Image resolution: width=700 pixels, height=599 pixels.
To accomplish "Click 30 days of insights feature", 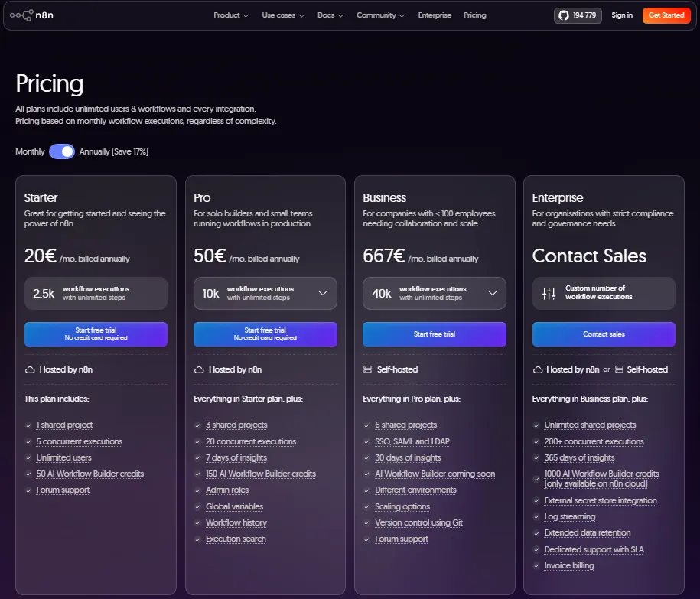I will pos(408,457).
